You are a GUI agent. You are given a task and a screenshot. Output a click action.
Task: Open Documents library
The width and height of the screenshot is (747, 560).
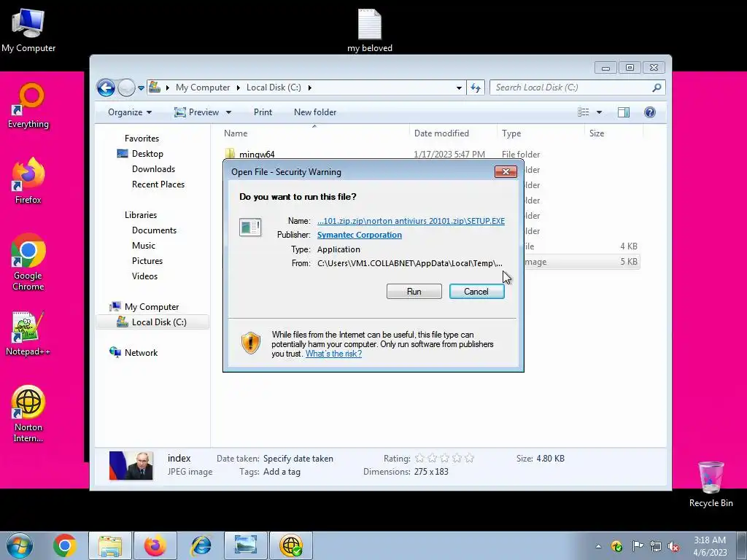coord(155,230)
